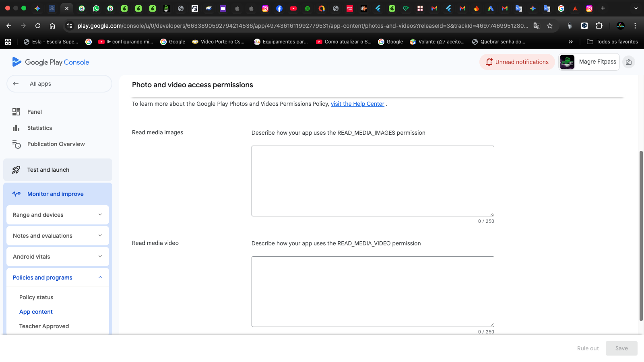Click the READ_MEDIA_IMAGES description text box

[373, 181]
